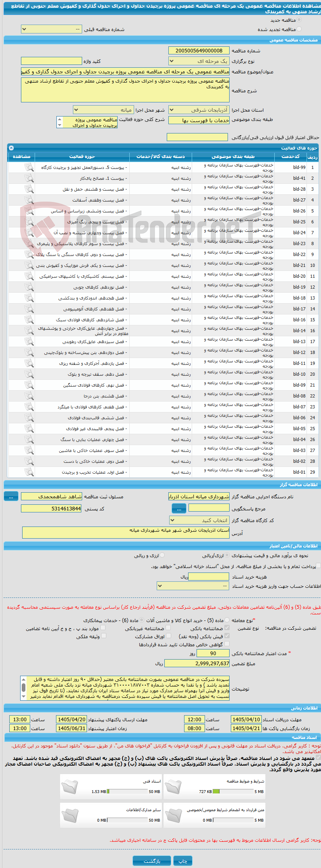Select the مناقصه جدید radio button
Viewport: 321px width, 868px height.
click(299, 20)
